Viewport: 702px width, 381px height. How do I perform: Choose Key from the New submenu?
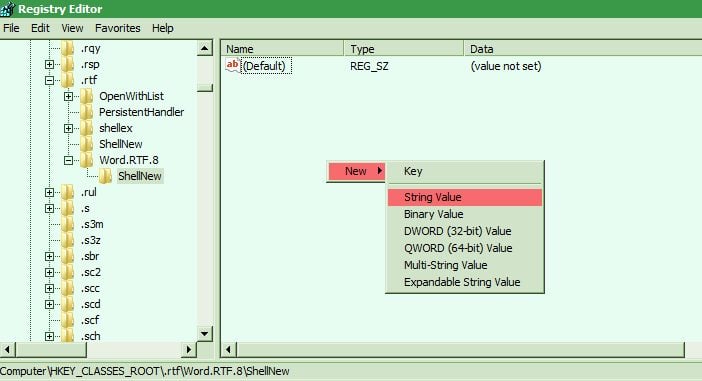coord(465,171)
